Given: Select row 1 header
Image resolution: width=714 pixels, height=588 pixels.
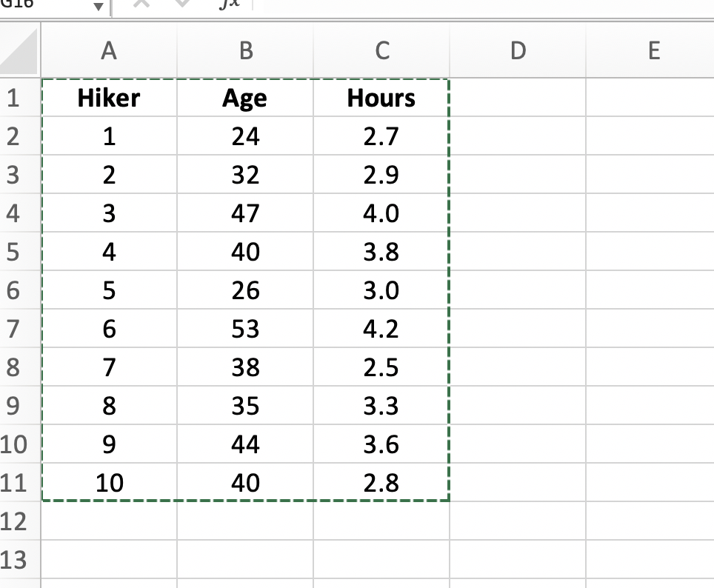Looking at the screenshot, I should (x=20, y=98).
